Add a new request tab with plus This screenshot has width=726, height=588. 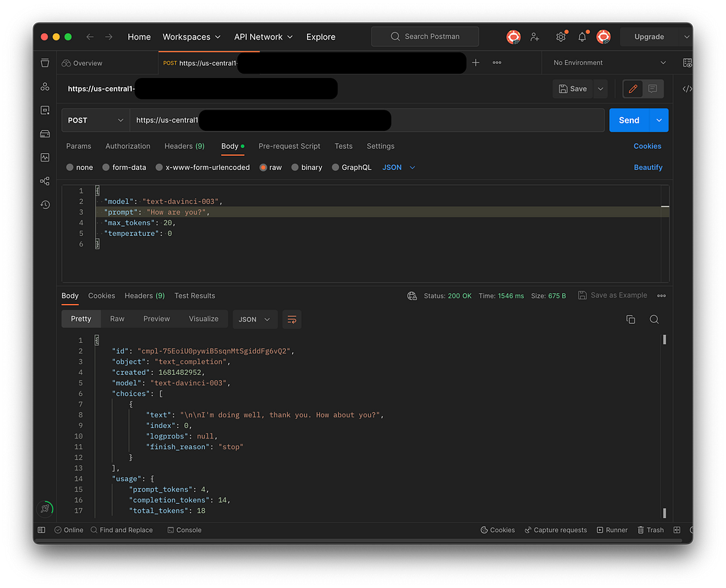476,62
